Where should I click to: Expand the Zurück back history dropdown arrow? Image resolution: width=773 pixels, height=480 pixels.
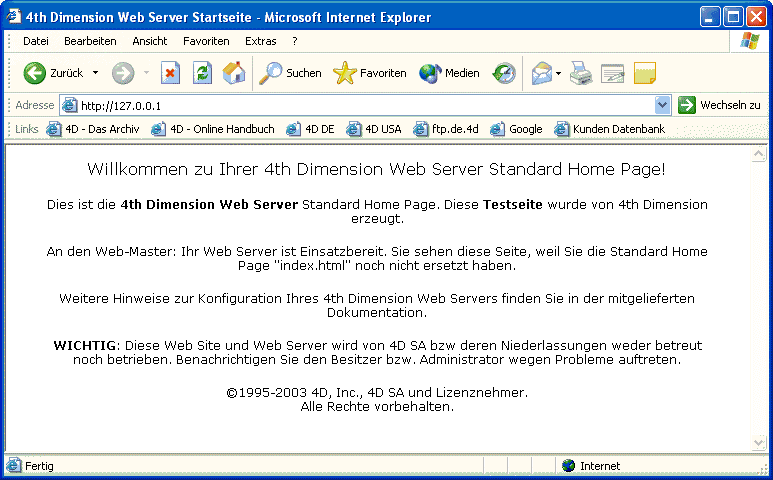[x=95, y=73]
